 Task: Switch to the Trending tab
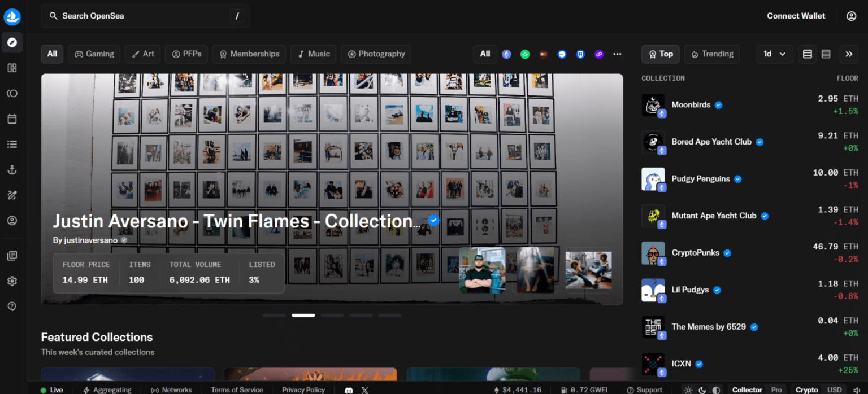[711, 54]
